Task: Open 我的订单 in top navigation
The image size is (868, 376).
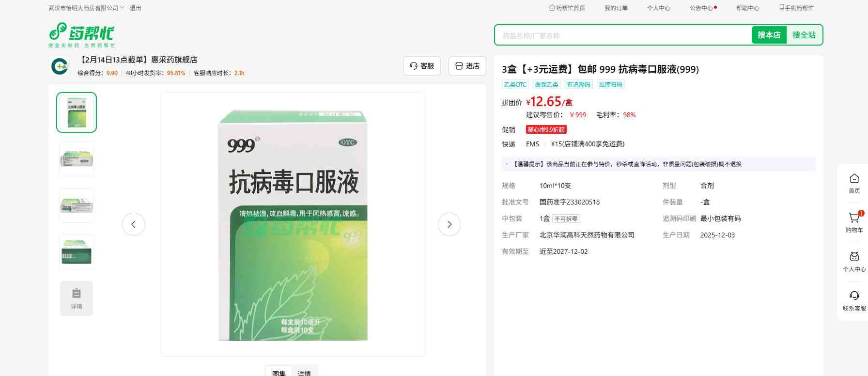Action: (x=616, y=8)
